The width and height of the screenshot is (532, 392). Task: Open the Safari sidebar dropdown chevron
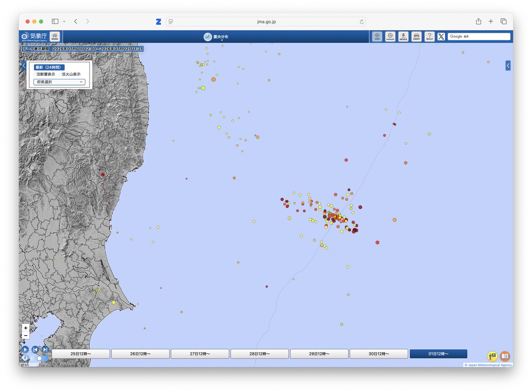[64, 21]
